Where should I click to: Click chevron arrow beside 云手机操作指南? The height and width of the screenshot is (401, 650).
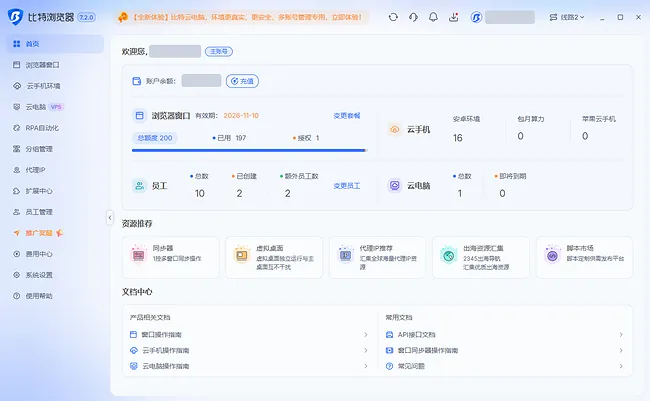[366, 350]
